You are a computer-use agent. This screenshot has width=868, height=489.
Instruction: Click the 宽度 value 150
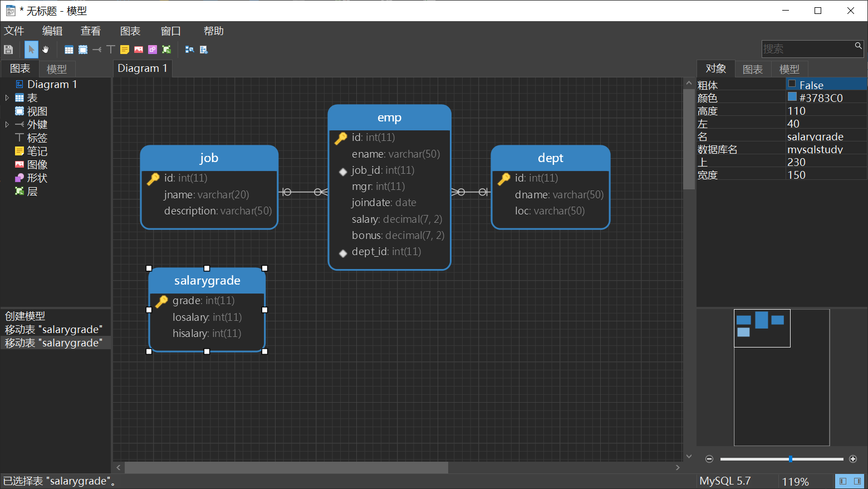pyautogui.click(x=826, y=175)
